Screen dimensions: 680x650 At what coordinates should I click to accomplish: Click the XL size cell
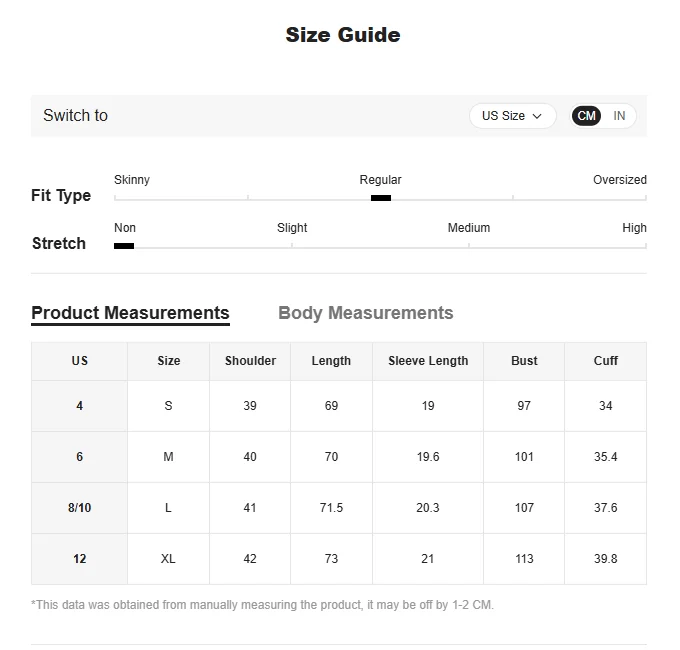pos(168,559)
